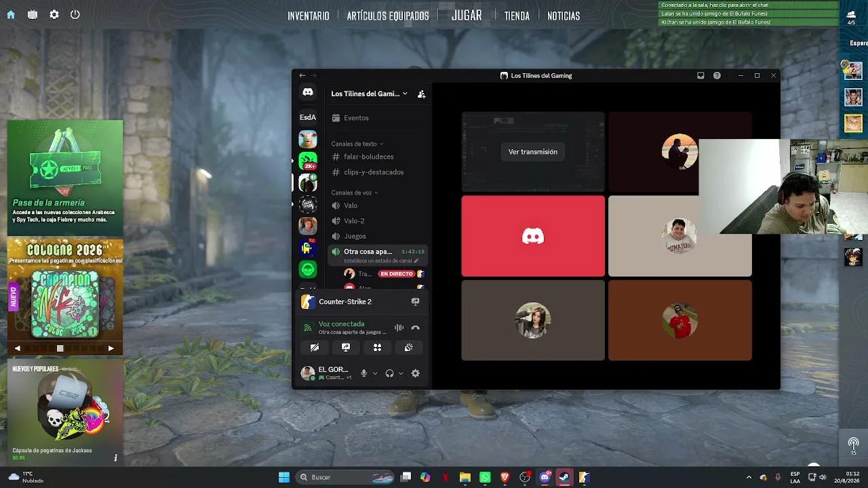Select the Among Us crewmate server icon
The image size is (868, 488).
[308, 247]
